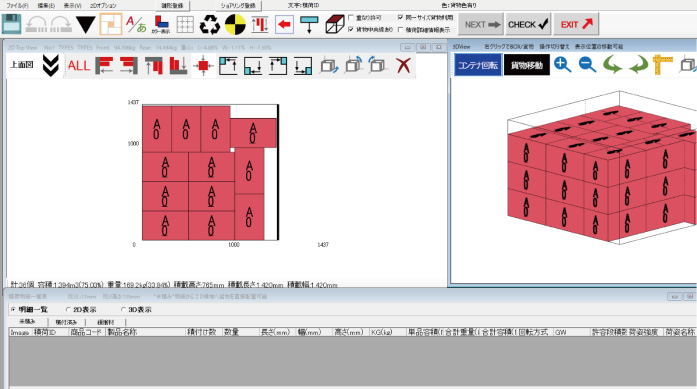Viewport: 697px width, 389px height.
Task: Zoom in the 3D view with magnifier plus
Action: (x=563, y=65)
